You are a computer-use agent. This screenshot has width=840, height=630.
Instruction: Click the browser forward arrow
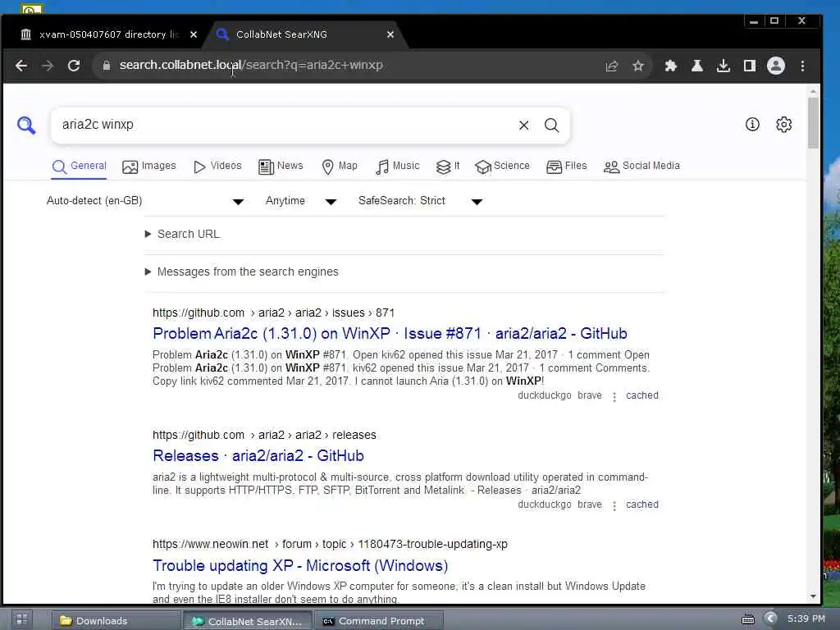48,66
